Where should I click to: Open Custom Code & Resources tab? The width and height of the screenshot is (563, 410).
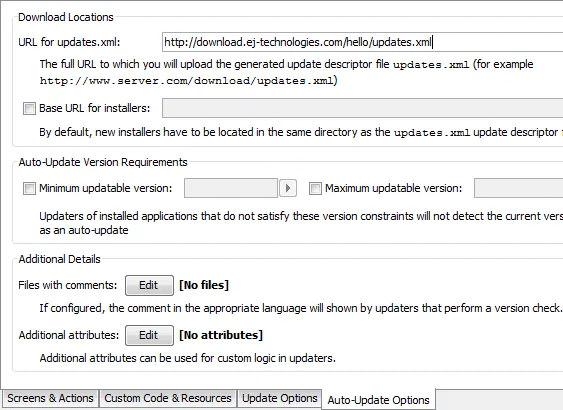click(168, 398)
